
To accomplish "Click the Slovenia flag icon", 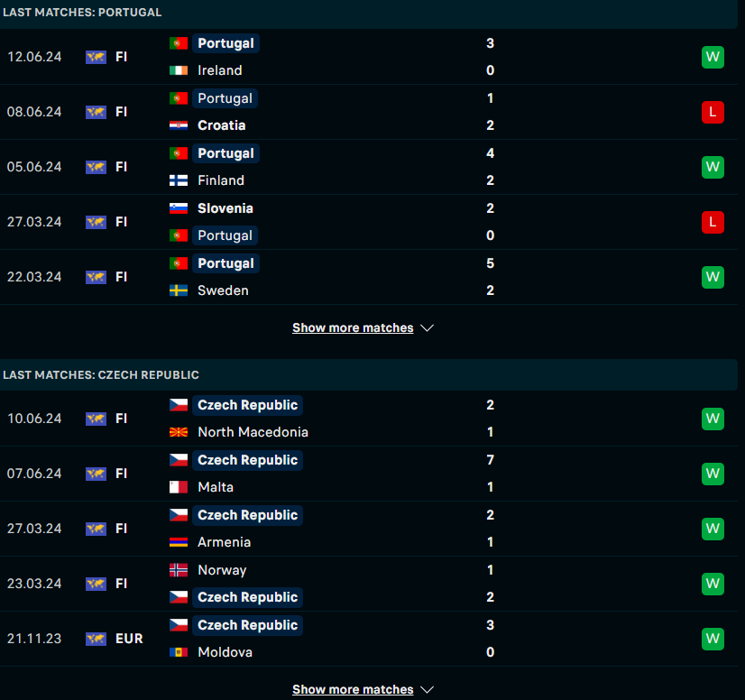I will 179,208.
